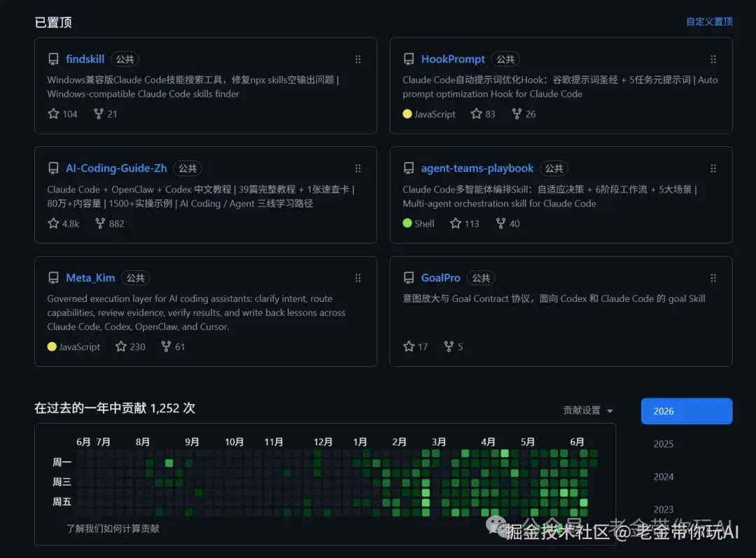Click the AI-Coding-Guide-Zh repository book icon

point(53,168)
